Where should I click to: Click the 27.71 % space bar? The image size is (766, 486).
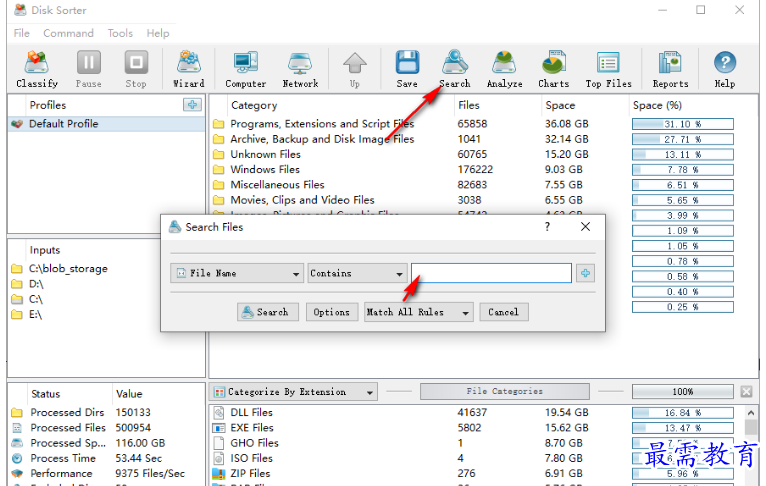[682, 139]
